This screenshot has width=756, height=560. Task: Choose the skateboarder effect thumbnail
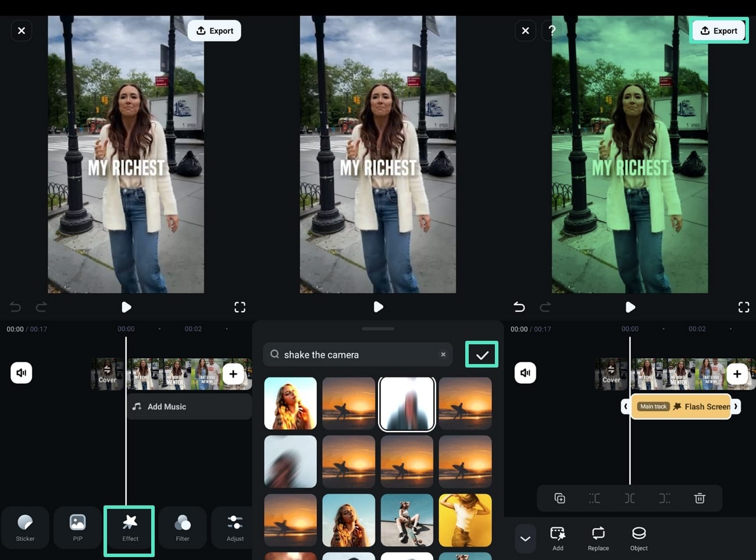pyautogui.click(x=407, y=520)
